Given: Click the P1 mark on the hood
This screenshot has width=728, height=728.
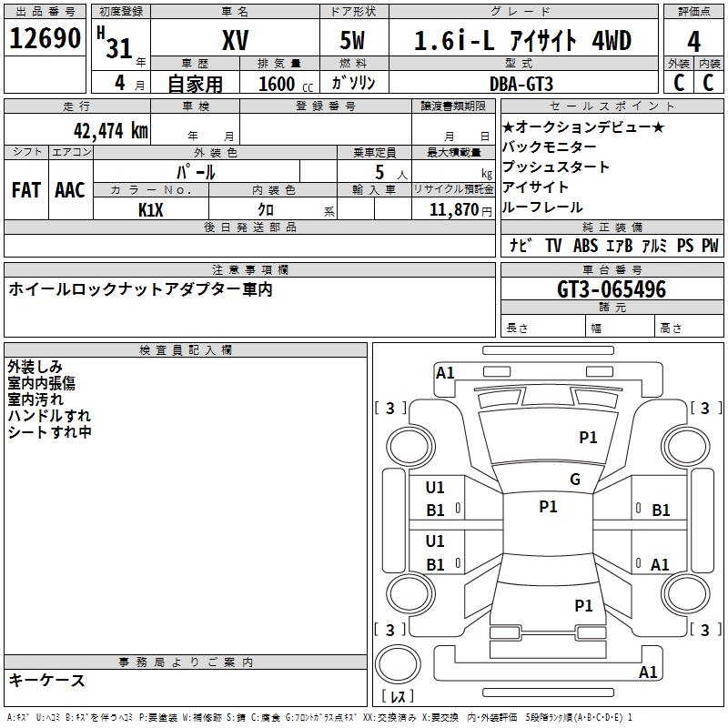Looking at the screenshot, I should tap(588, 437).
